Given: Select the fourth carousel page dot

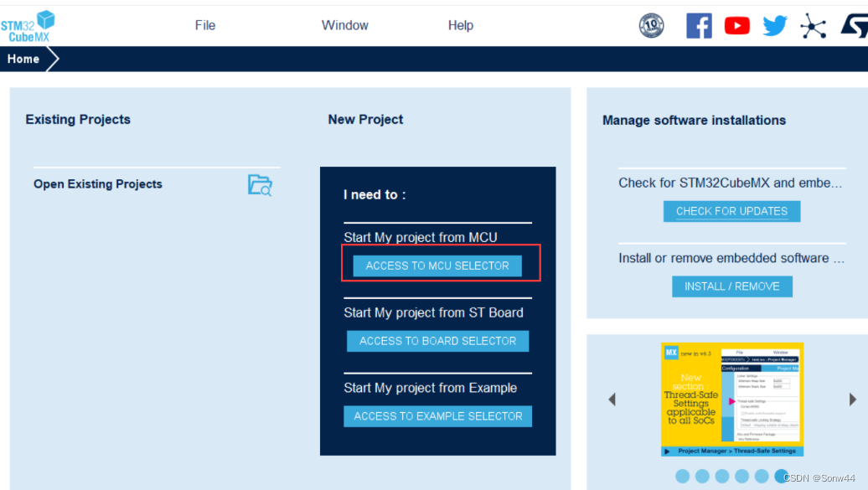Looking at the screenshot, I should click(x=741, y=476).
